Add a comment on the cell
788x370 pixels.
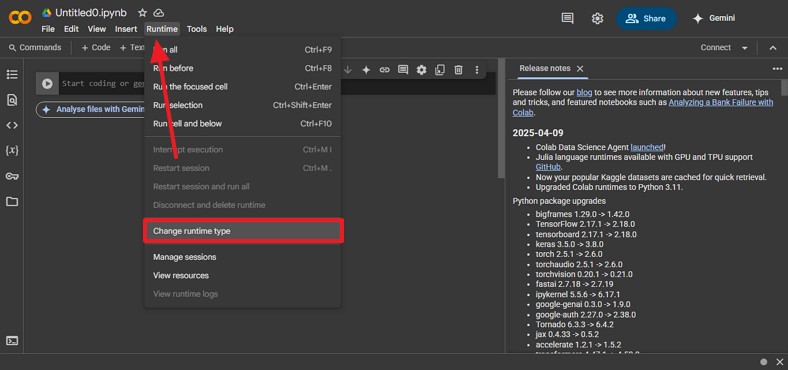(x=403, y=70)
